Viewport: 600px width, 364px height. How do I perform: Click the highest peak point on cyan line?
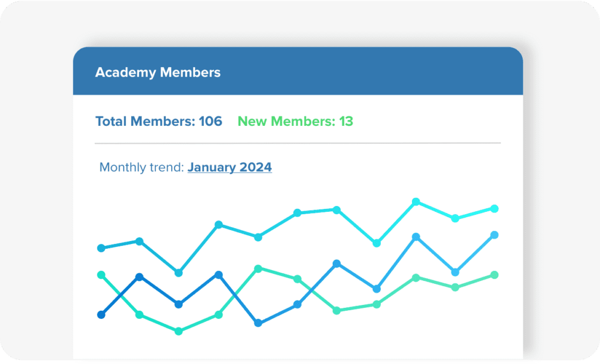tap(416, 201)
